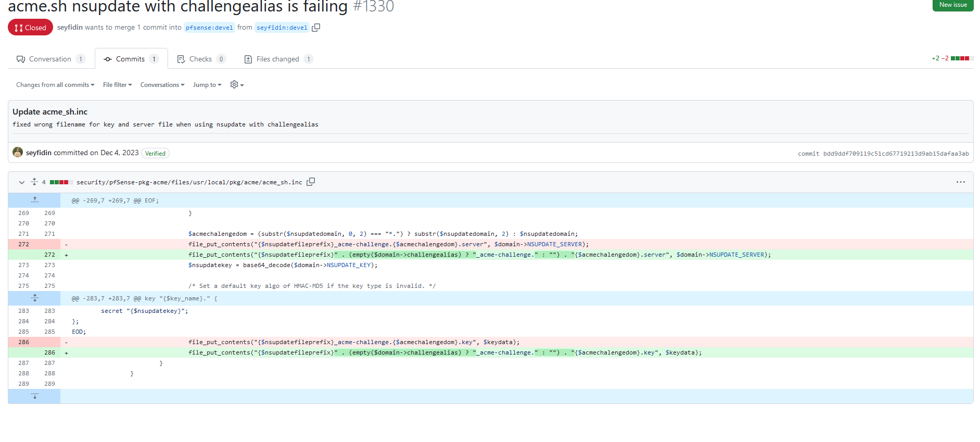Screen dimensions: 980x442
Task: Select the removed line 272
Action: point(490,244)
